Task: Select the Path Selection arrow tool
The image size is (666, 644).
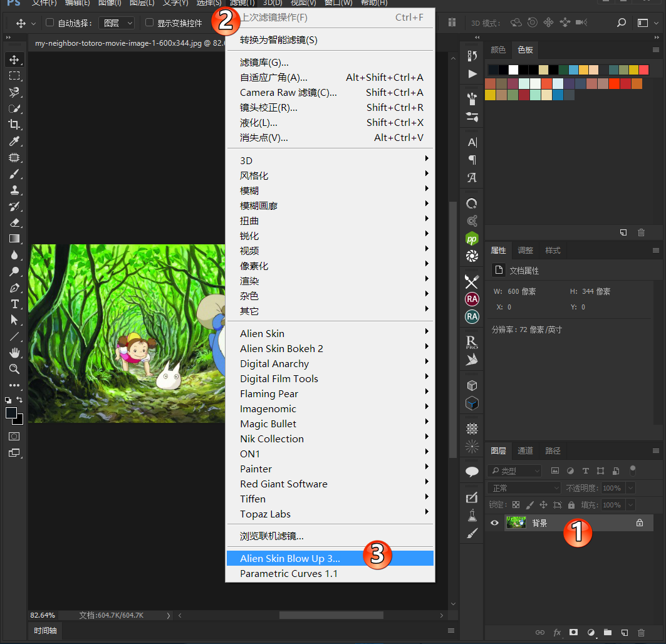Action: [x=14, y=320]
